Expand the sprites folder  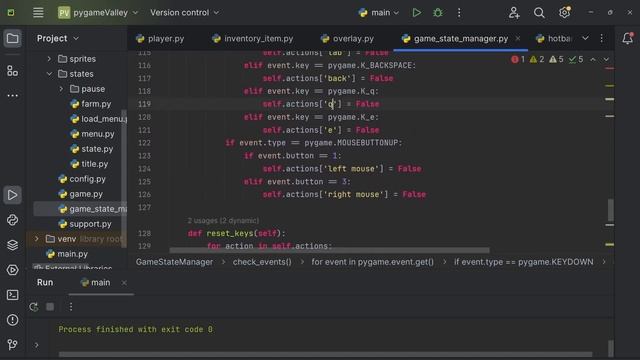[49, 59]
